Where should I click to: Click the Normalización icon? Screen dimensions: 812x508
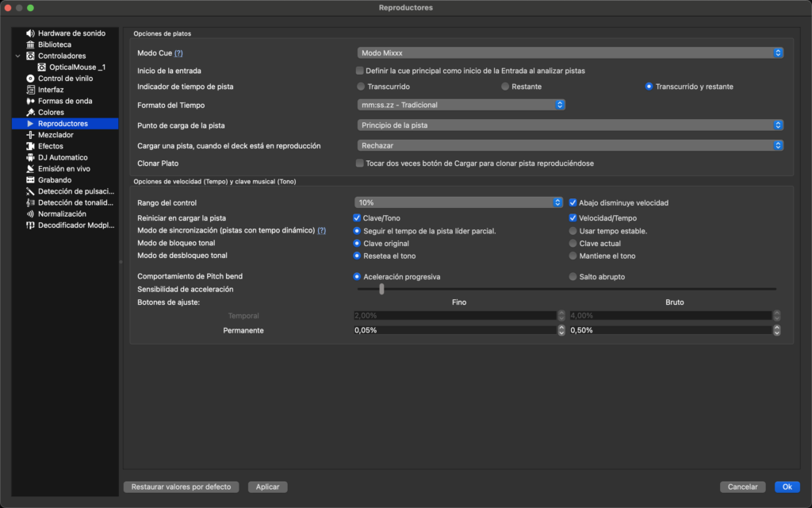click(31, 214)
